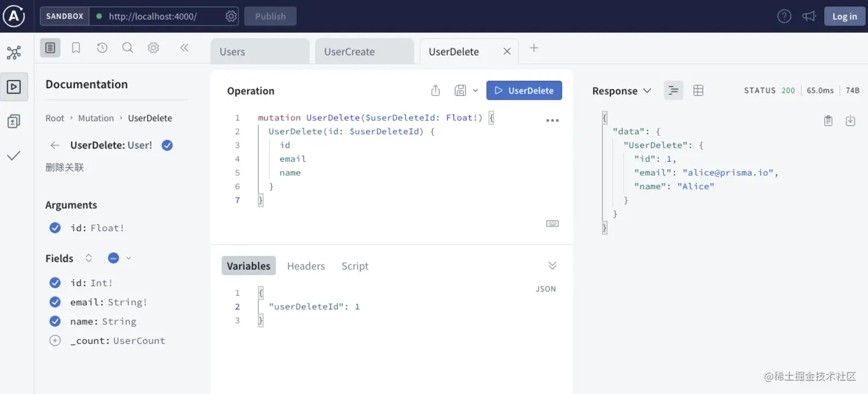Open the operation collections icon in left rail

[14, 120]
